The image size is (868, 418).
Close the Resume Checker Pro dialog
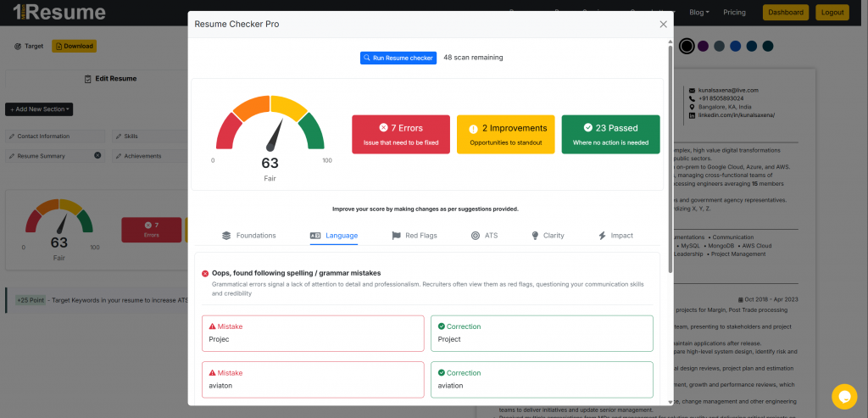[663, 25]
